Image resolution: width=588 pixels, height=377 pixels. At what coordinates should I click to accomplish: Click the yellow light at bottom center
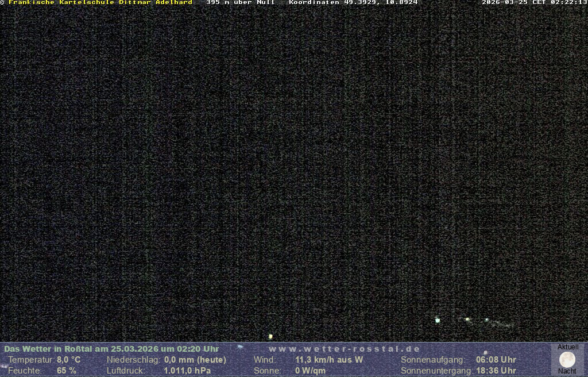pyautogui.click(x=270, y=336)
